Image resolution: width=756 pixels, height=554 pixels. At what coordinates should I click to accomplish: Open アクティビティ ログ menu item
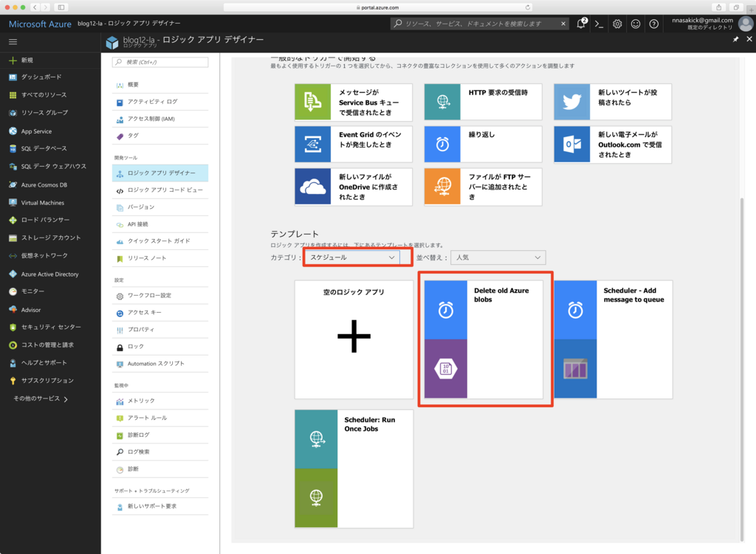point(160,102)
